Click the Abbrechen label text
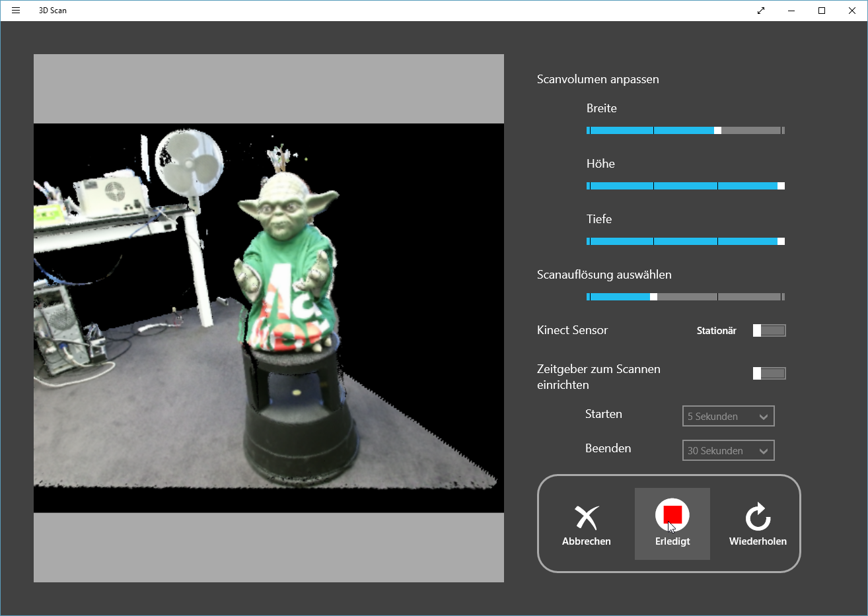Image resolution: width=868 pixels, height=616 pixels. tap(587, 541)
